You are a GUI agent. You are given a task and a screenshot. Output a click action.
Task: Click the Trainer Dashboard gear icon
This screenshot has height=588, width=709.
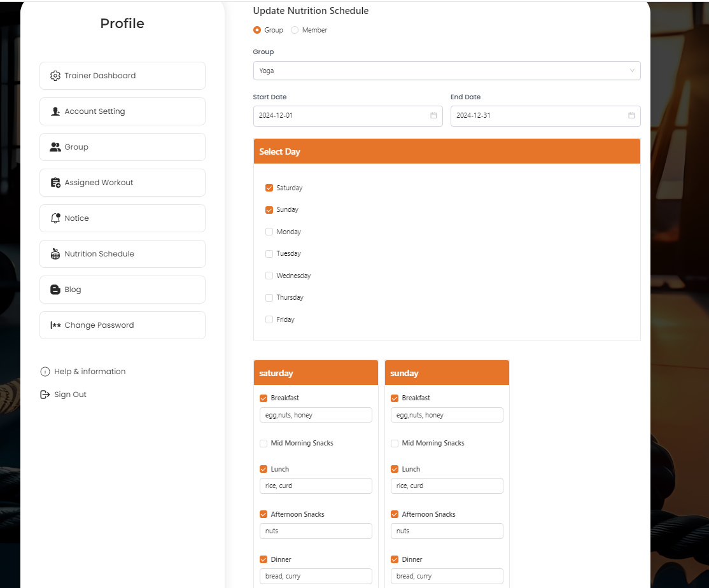[55, 76]
